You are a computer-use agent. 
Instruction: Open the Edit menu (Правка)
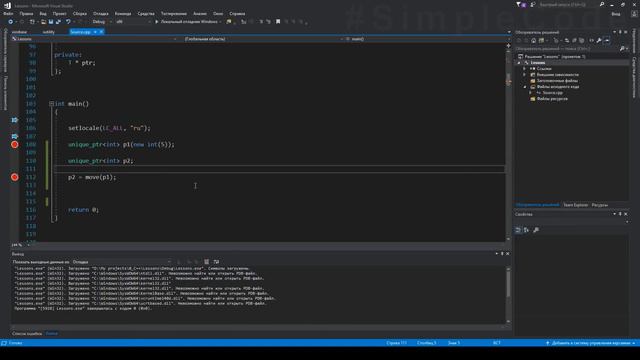(x=26, y=13)
